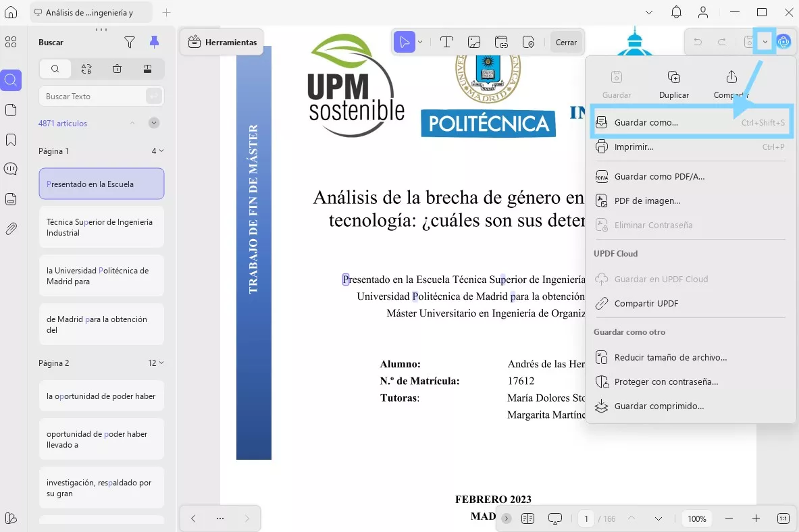Screen dimensions: 799x532
Task: Open a new tab with plus icon
Action: pyautogui.click(x=167, y=13)
